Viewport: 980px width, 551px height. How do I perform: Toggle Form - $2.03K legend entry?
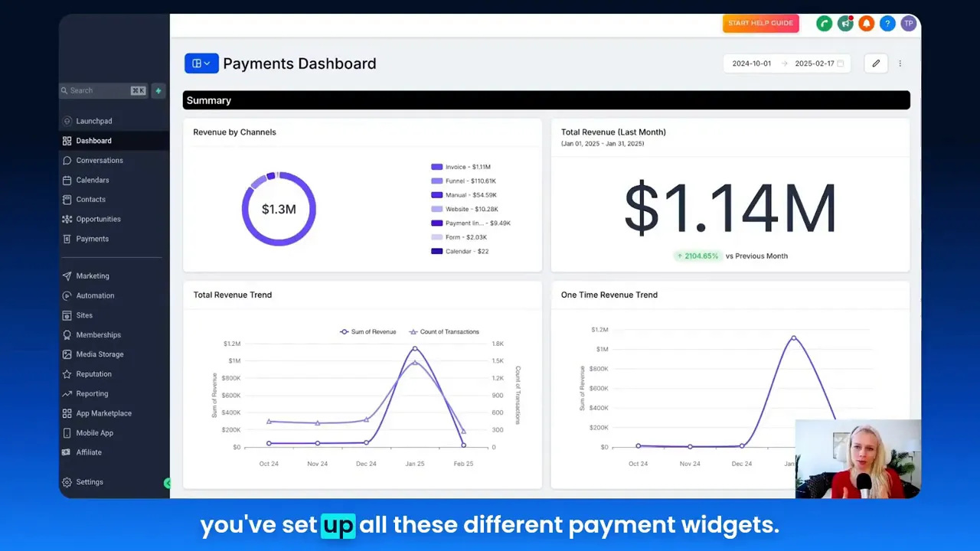coord(459,237)
